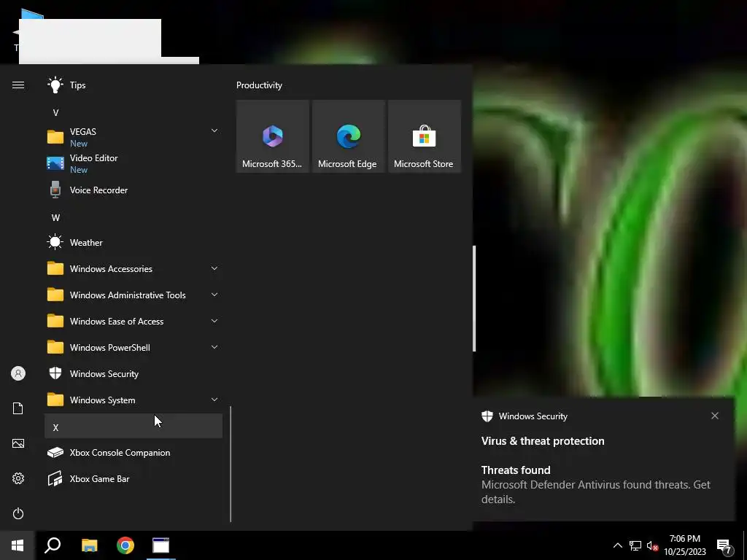Click the Productivity group heading
This screenshot has width=747, height=560.
click(259, 85)
